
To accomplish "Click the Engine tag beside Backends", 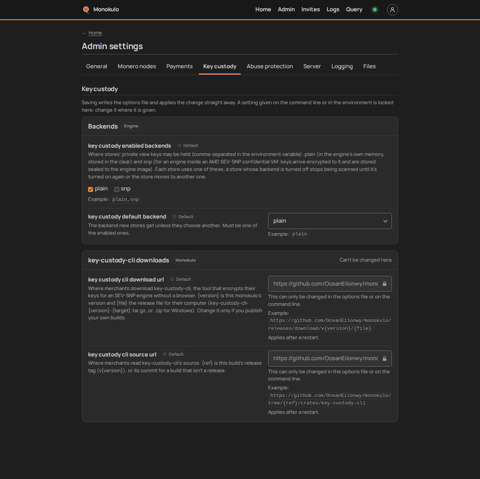I will [x=131, y=126].
